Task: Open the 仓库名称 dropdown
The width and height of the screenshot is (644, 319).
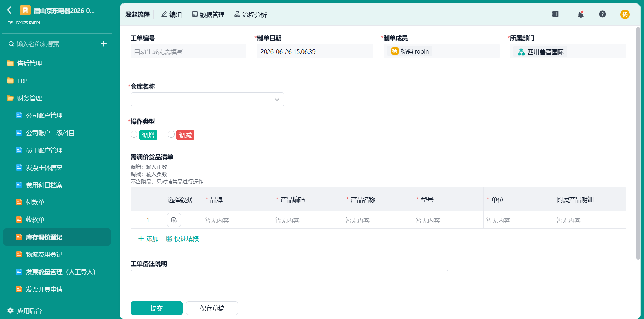Action: (207, 99)
